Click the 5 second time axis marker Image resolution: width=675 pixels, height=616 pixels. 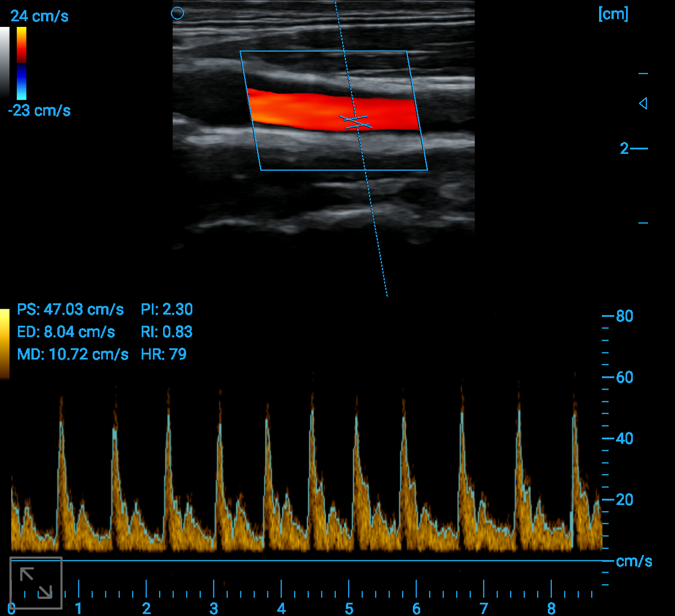[x=349, y=608]
